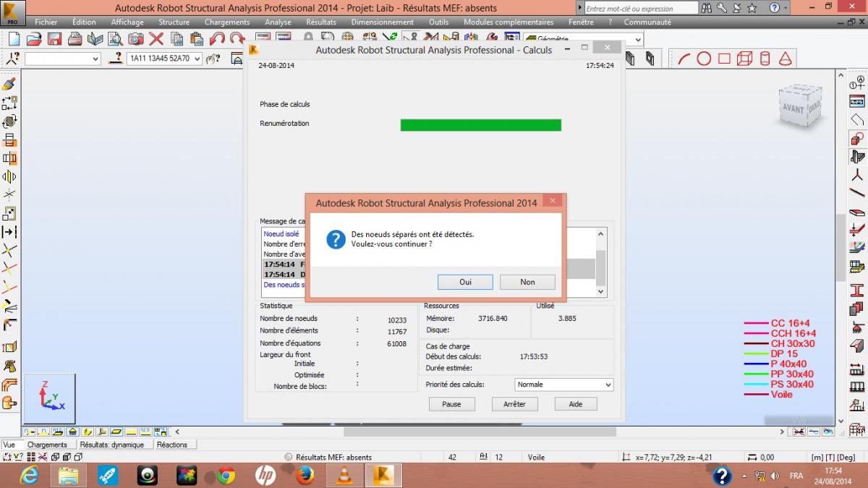The height and width of the screenshot is (488, 868).
Task: Redo the action with the red arrow
Action: [x=237, y=39]
